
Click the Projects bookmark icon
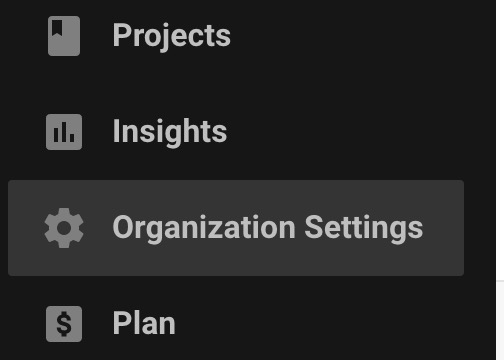click(64, 36)
